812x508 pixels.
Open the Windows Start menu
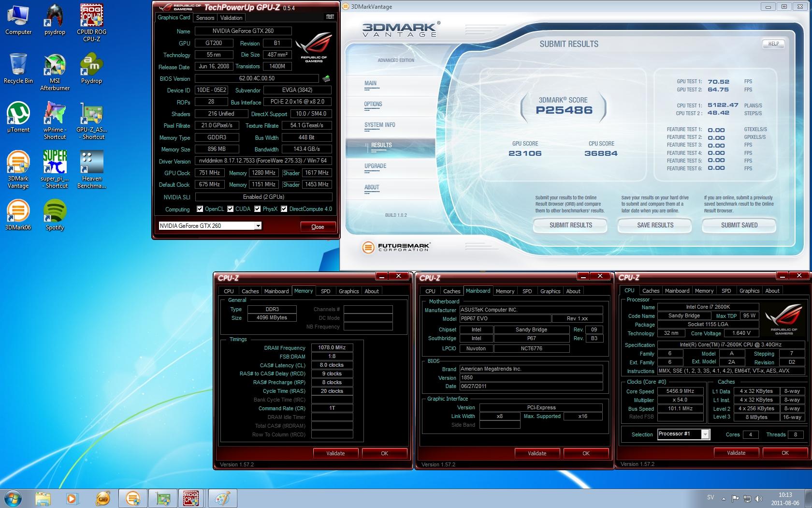coord(14,498)
